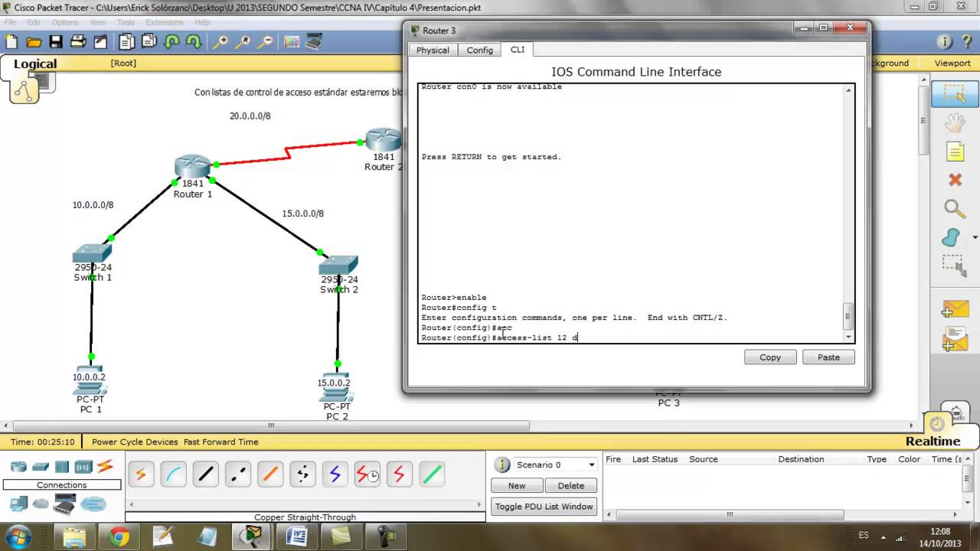This screenshot has height=551, width=980.
Task: Activate the red X Delete tool
Action: 955,180
